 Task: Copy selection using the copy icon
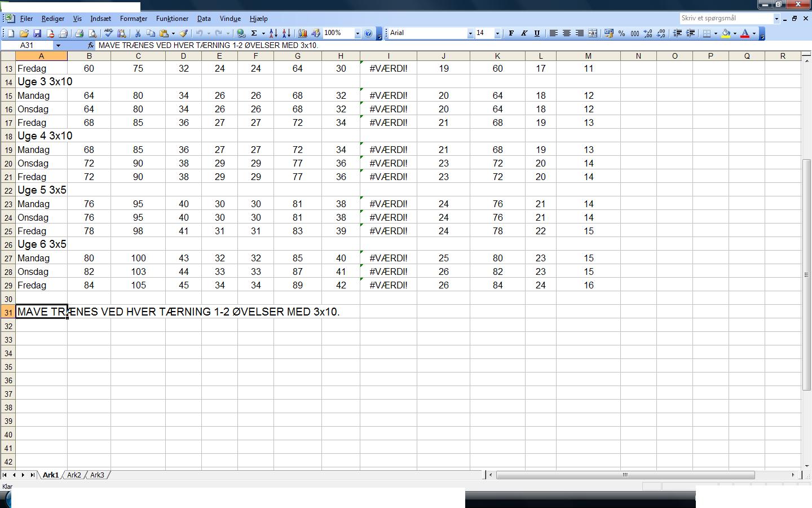151,33
